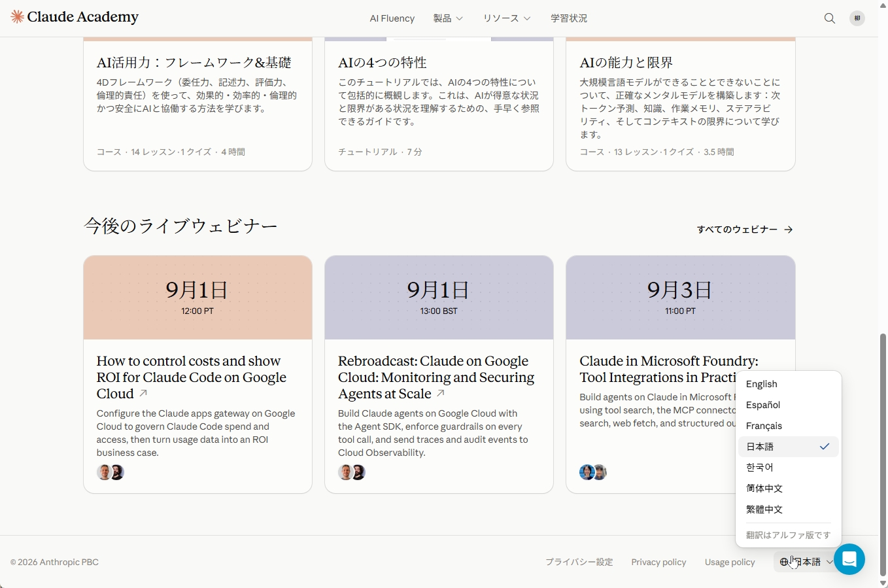Select Español from the language menu
Screen dimensions: 888x588
coord(789,405)
